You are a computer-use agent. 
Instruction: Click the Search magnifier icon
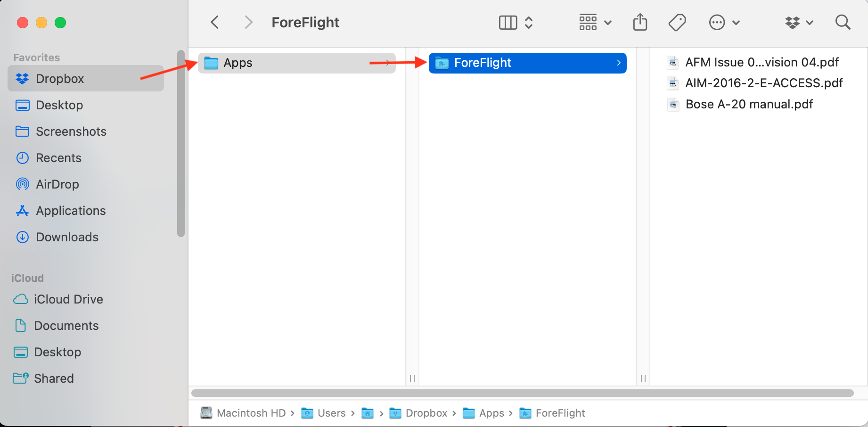[843, 22]
